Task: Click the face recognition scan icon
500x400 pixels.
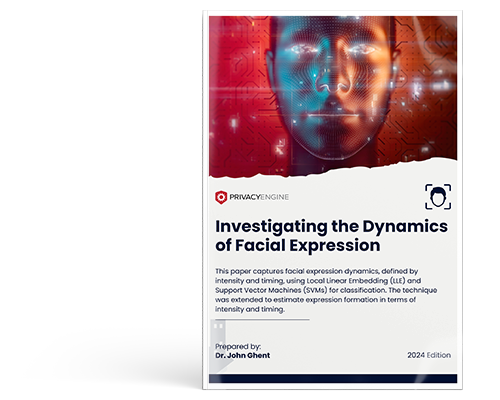Action: pyautogui.click(x=438, y=197)
